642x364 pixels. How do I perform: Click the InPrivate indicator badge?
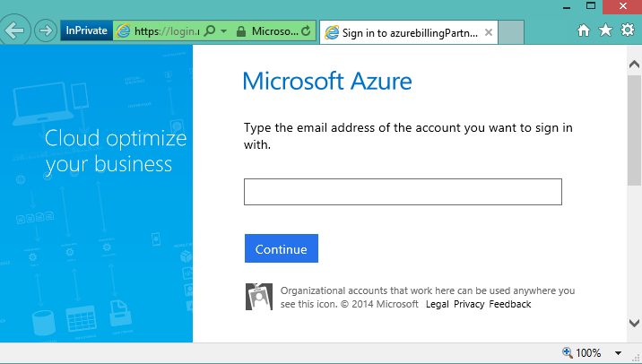[86, 31]
